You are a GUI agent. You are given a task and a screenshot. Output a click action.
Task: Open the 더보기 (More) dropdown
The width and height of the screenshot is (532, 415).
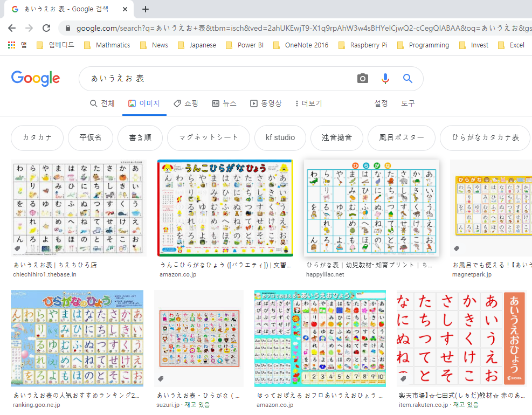click(x=310, y=103)
